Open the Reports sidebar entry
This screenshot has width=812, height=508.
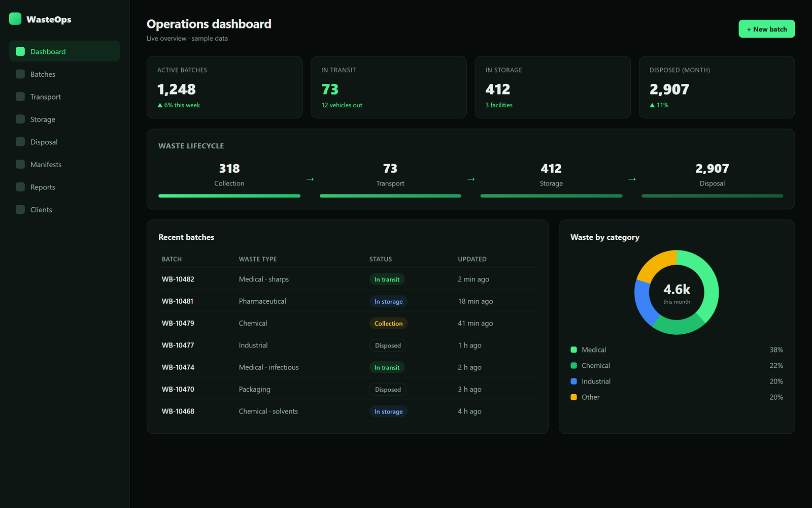pyautogui.click(x=64, y=187)
